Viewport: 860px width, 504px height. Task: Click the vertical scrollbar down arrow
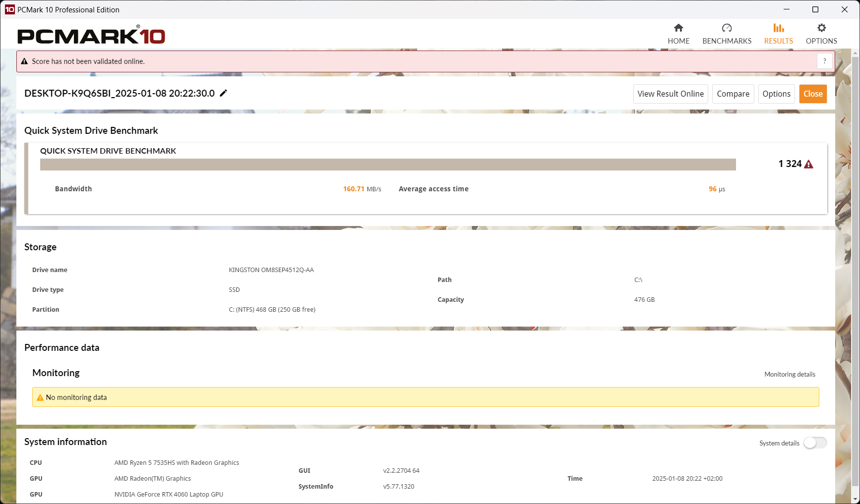coord(856,499)
